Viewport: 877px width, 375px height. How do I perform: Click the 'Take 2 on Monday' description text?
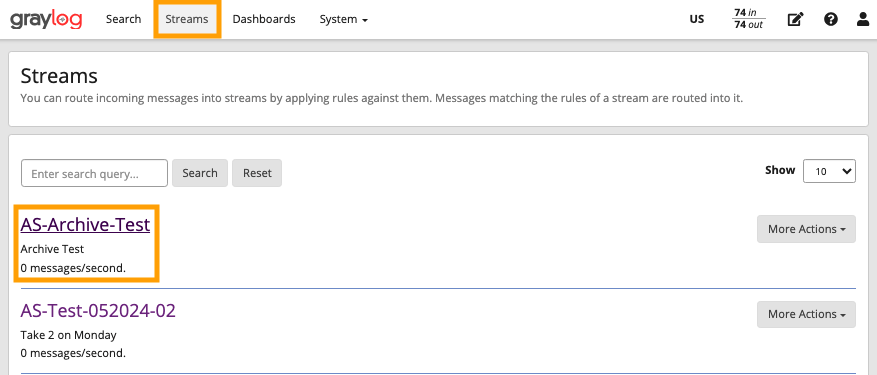tap(68, 335)
